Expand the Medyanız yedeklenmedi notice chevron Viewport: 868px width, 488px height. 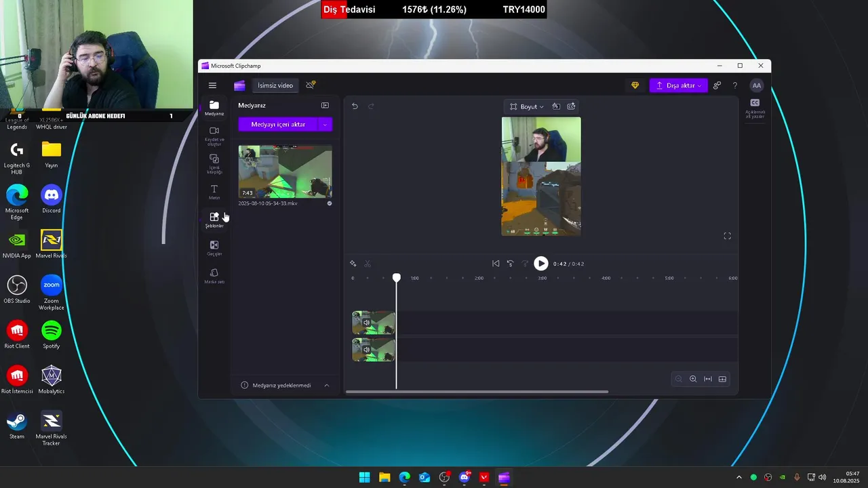(326, 385)
